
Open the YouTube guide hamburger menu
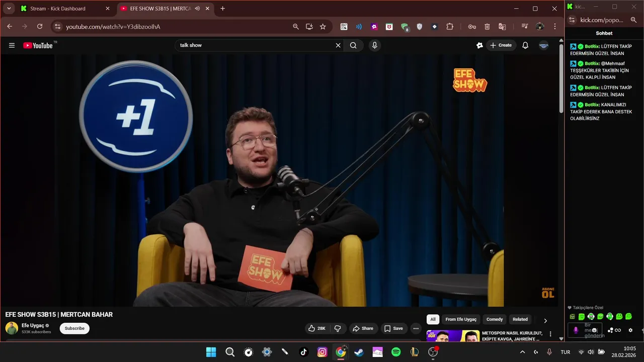click(x=12, y=45)
